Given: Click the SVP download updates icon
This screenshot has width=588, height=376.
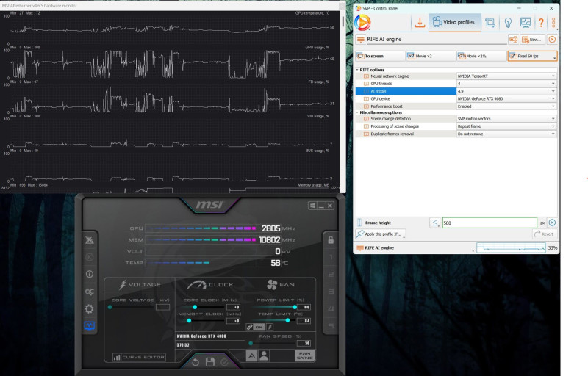Looking at the screenshot, I should coord(420,23).
